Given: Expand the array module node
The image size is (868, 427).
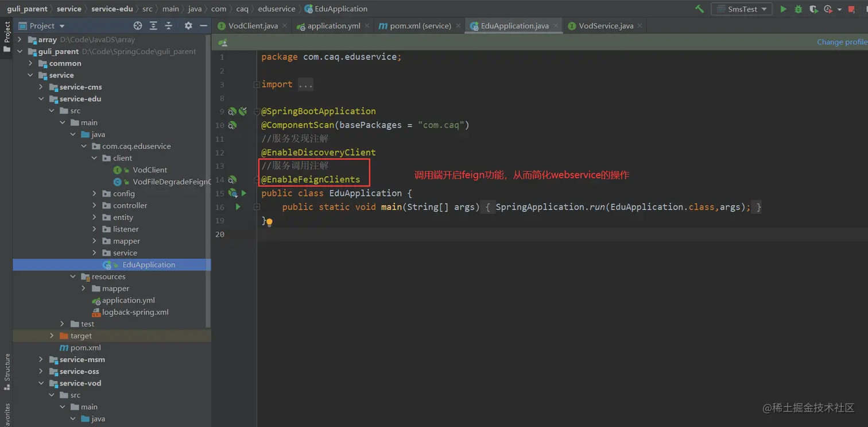Looking at the screenshot, I should pyautogui.click(x=20, y=40).
